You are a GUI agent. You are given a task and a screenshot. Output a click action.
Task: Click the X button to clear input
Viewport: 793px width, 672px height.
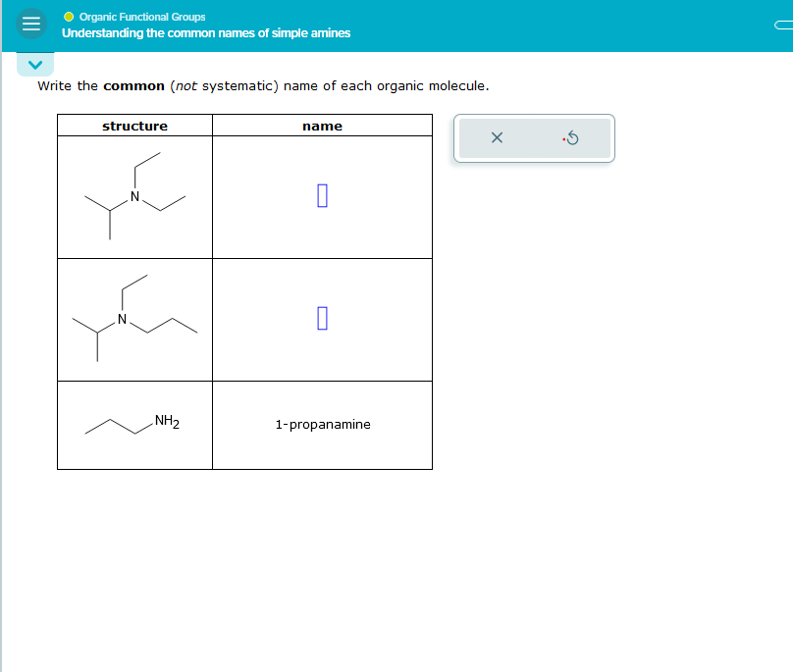[497, 138]
